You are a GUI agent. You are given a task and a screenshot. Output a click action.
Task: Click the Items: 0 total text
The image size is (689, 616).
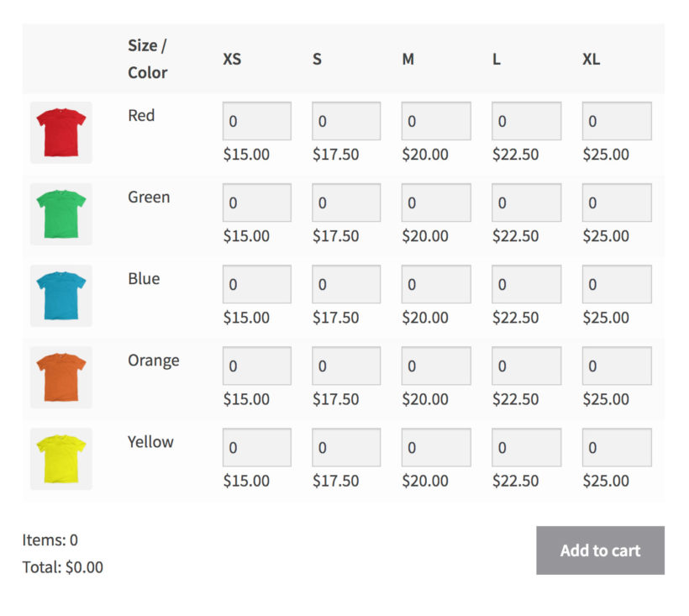pos(49,540)
